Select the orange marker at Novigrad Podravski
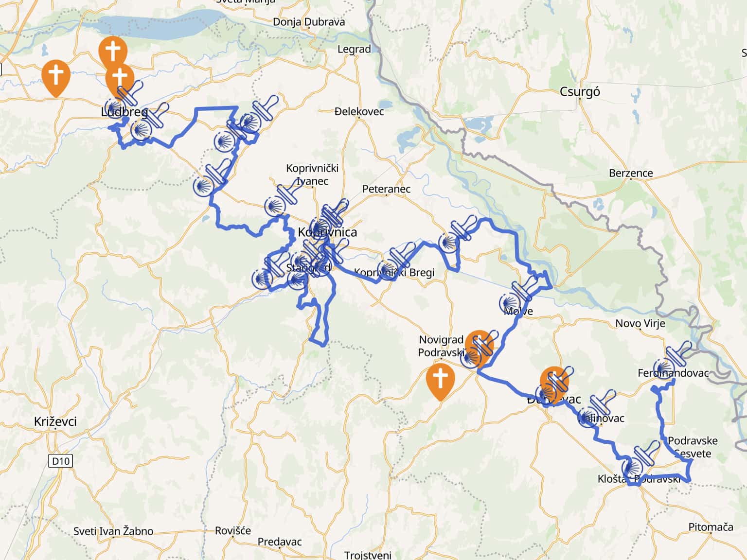Image resolution: width=747 pixels, height=560 pixels. click(480, 346)
